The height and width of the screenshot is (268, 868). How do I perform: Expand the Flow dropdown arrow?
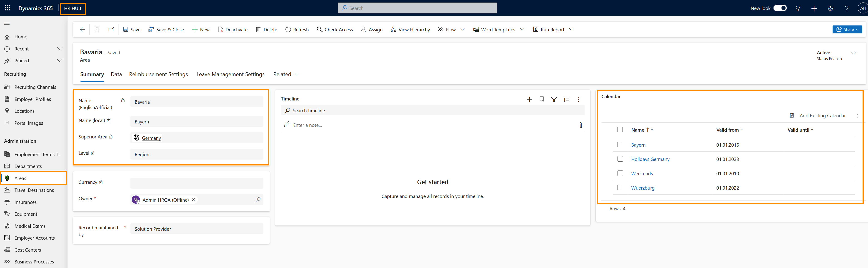[462, 30]
